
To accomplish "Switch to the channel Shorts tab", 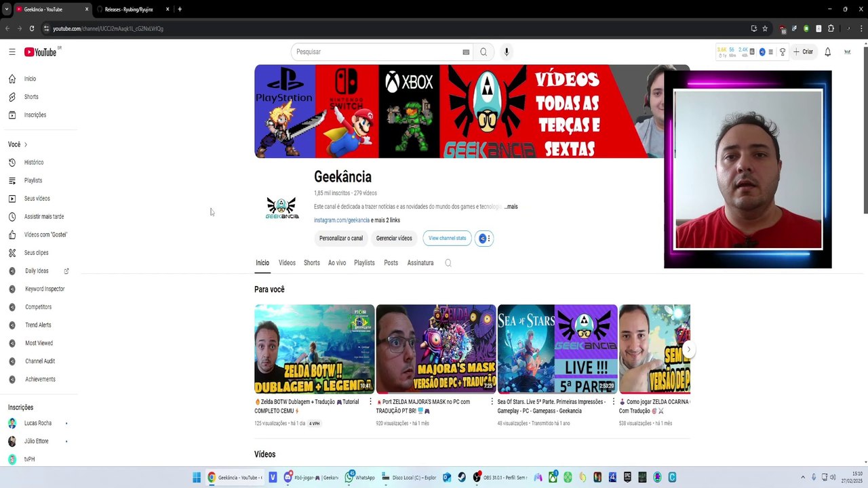I will point(312,263).
